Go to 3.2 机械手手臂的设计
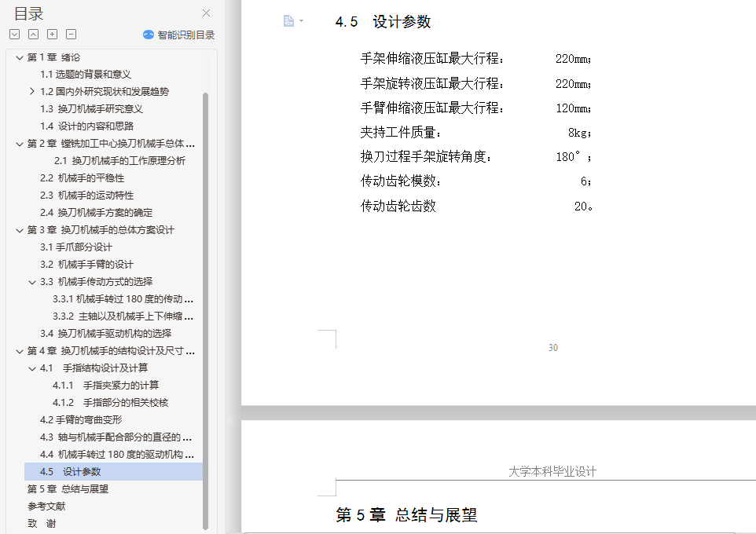756x534 pixels. [86, 265]
